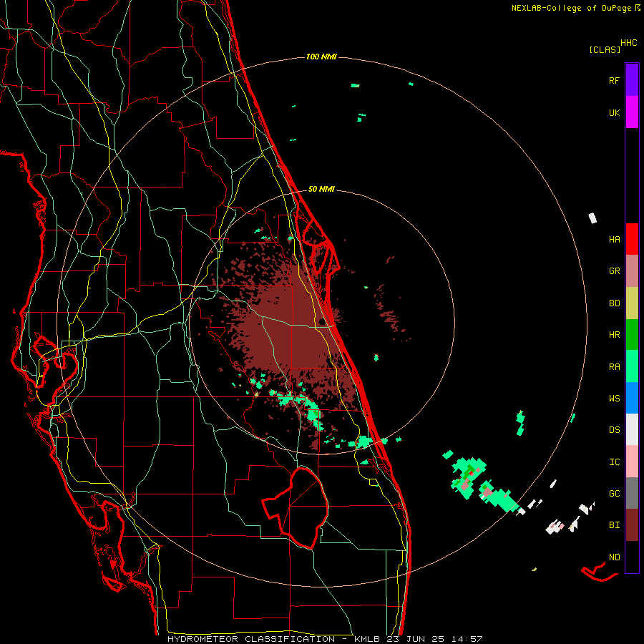Click the WS blue legend color swatch
644x644 pixels.
pos(632,398)
